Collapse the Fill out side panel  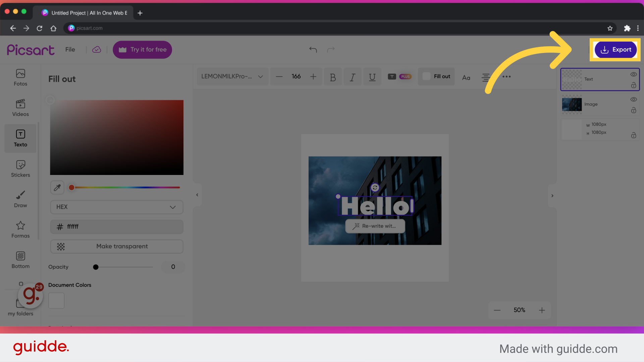click(197, 195)
